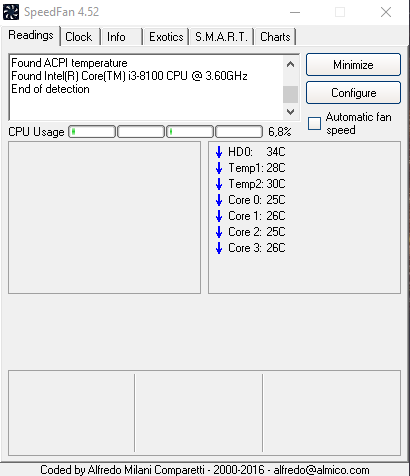Click the down arrow icon for Core 2
The image size is (410, 476).
[219, 232]
